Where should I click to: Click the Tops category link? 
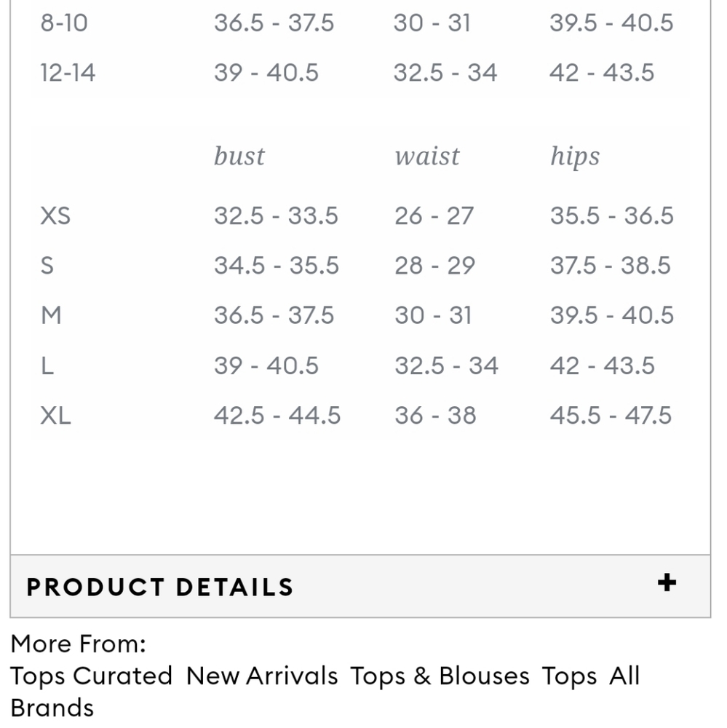[569, 676]
